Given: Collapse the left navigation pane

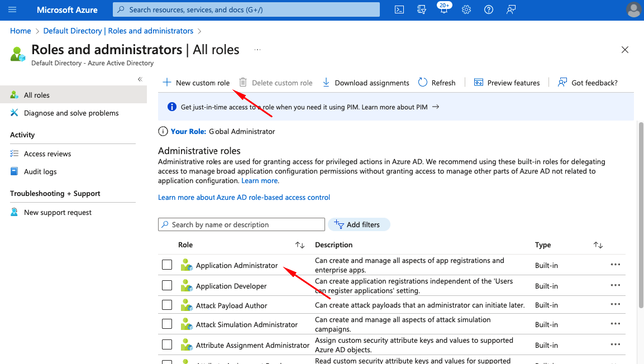Looking at the screenshot, I should click(140, 79).
